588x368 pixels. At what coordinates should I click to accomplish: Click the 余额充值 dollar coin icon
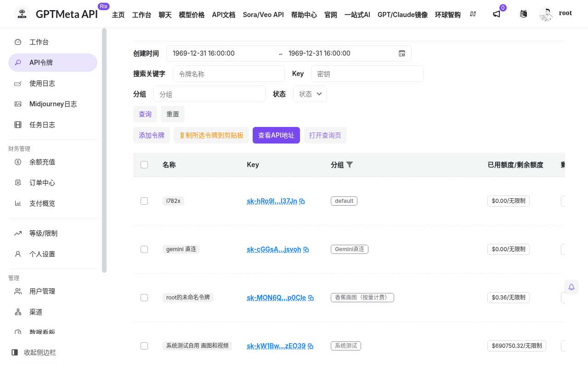[18, 162]
